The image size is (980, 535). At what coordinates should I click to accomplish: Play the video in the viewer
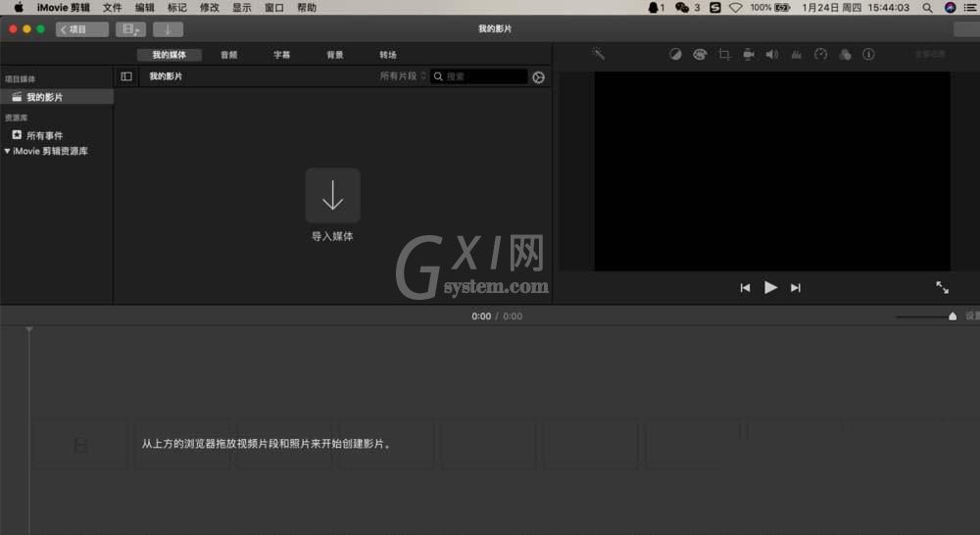(770, 287)
